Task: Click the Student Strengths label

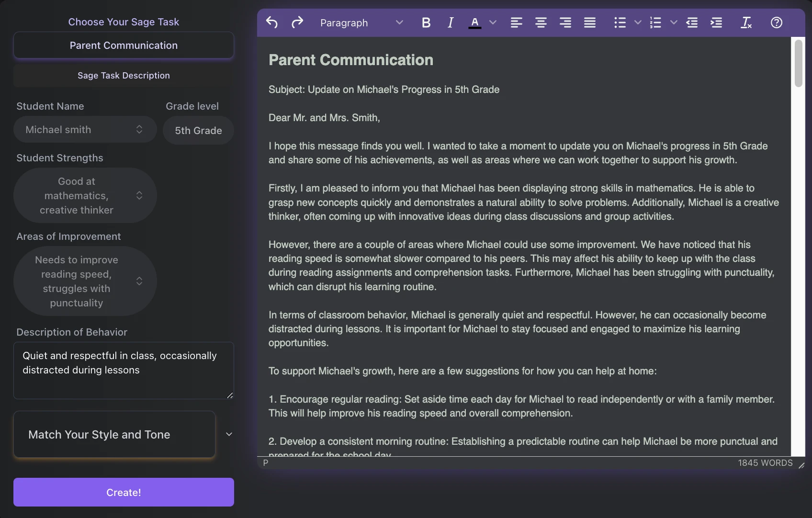Action: click(x=60, y=158)
